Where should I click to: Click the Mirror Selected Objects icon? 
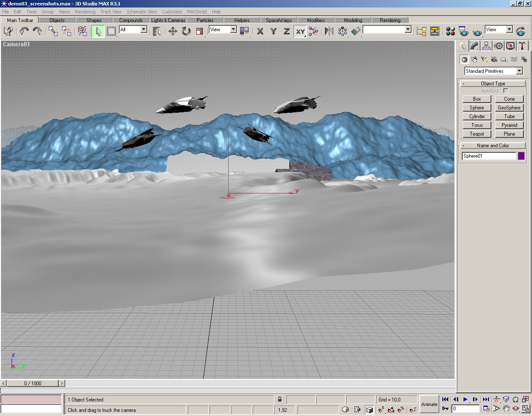[x=329, y=31]
